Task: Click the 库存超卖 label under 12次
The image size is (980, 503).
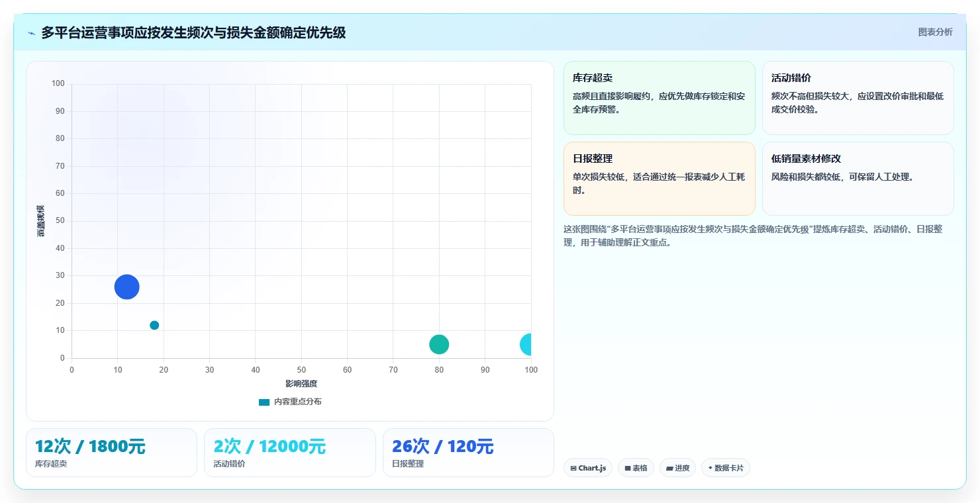Action: tap(51, 464)
